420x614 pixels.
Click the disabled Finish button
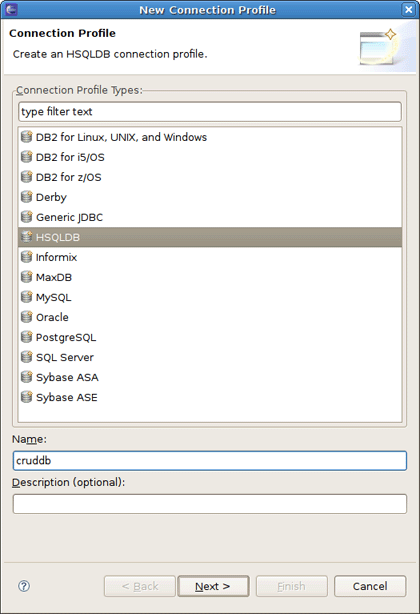pyautogui.click(x=292, y=586)
